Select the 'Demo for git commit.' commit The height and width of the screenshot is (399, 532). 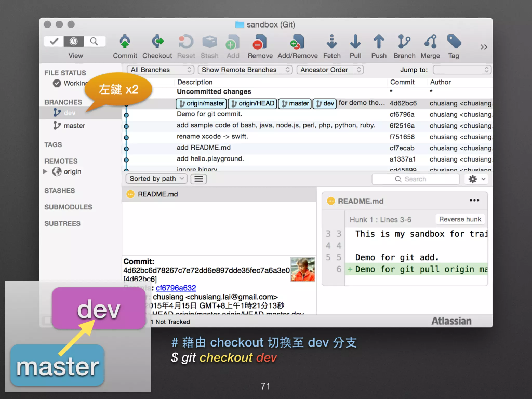click(209, 114)
